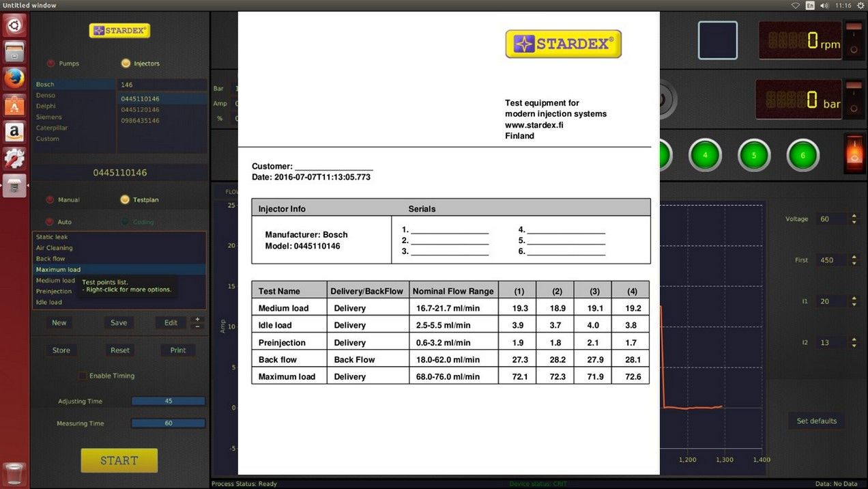Select Custom in manufacturer list
Screen dimensions: 868x489
74,139
